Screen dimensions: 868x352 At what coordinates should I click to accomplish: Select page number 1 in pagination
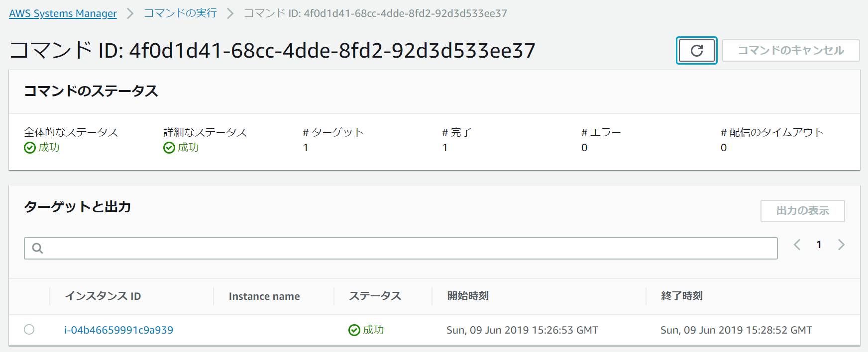click(x=819, y=245)
